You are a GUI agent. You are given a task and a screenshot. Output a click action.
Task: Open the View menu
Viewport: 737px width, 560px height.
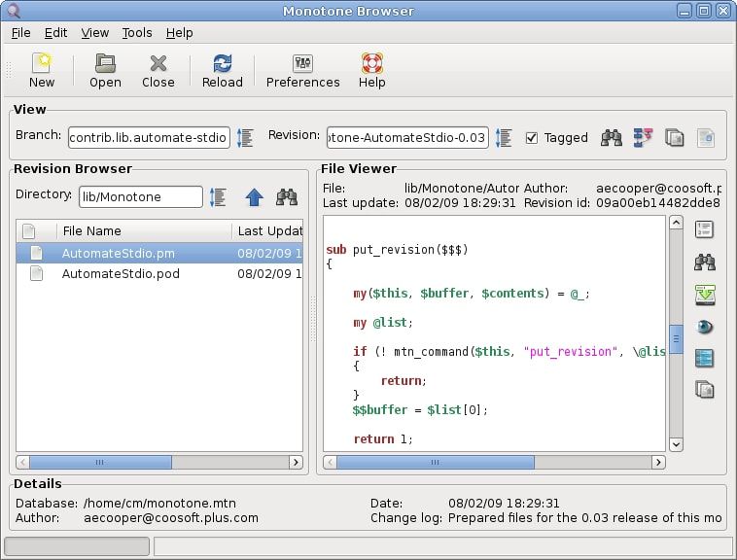pyautogui.click(x=94, y=32)
